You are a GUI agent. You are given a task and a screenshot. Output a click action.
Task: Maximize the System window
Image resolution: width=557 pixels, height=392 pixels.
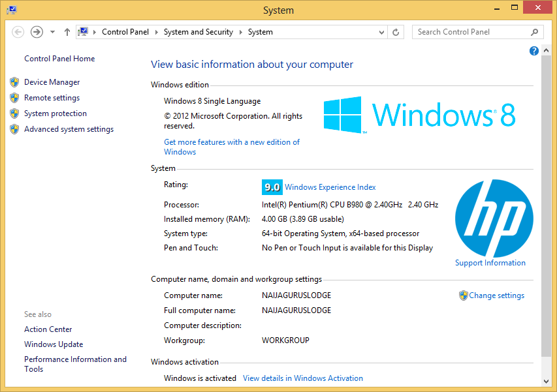(x=515, y=7)
